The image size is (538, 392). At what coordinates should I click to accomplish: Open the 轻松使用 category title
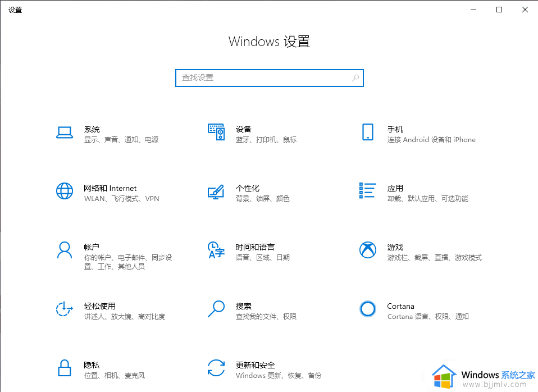pos(99,306)
